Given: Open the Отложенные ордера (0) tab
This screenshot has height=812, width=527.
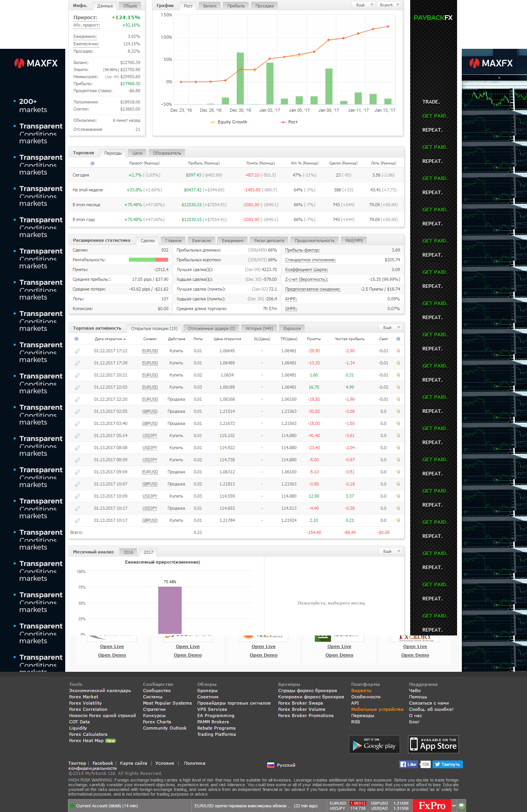Looking at the screenshot, I should (211, 328).
